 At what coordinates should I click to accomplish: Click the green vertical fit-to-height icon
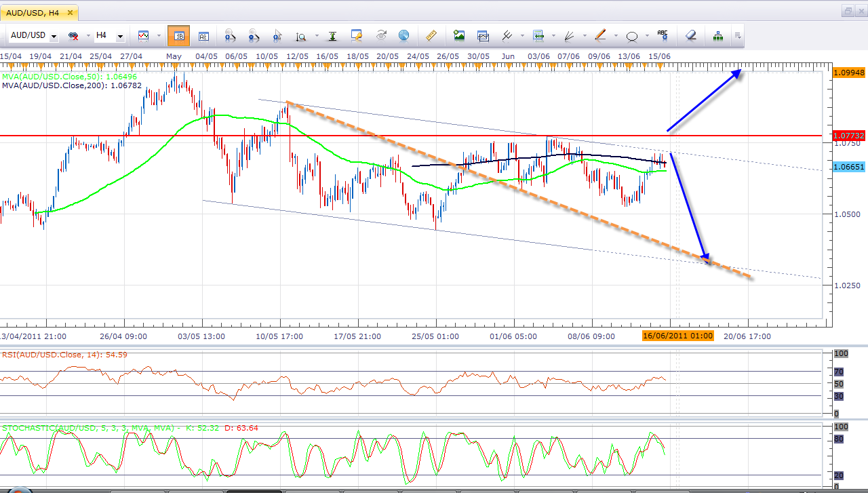tap(332, 35)
